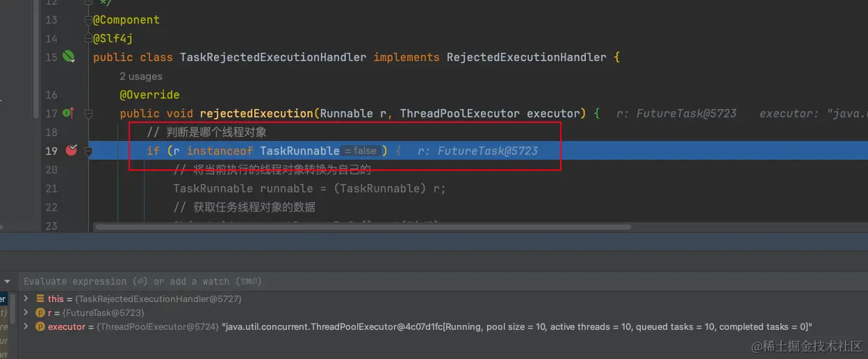Screen dimensions: 868x359
Task: Open dropdown arrow left of Evaluate expression field
Action: pyautogui.click(x=8, y=281)
